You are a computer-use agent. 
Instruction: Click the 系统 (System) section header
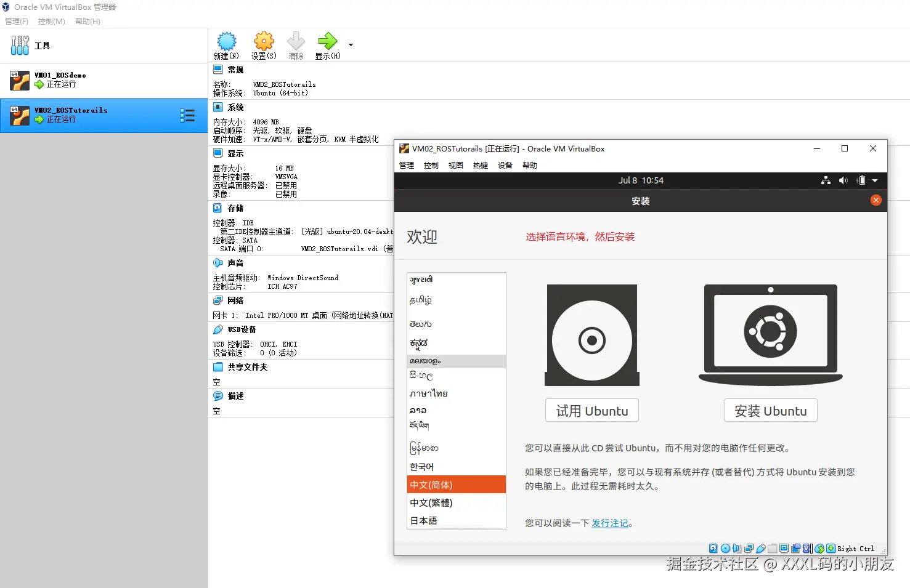(235, 107)
